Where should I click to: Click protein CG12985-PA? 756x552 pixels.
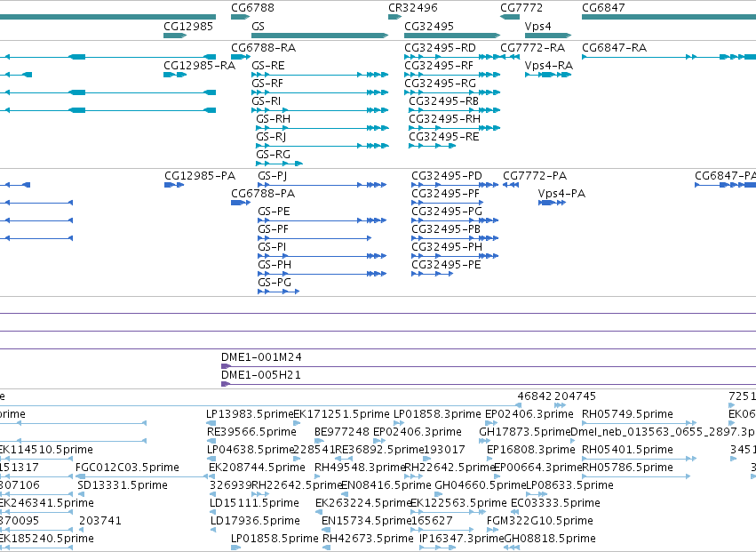[174, 185]
